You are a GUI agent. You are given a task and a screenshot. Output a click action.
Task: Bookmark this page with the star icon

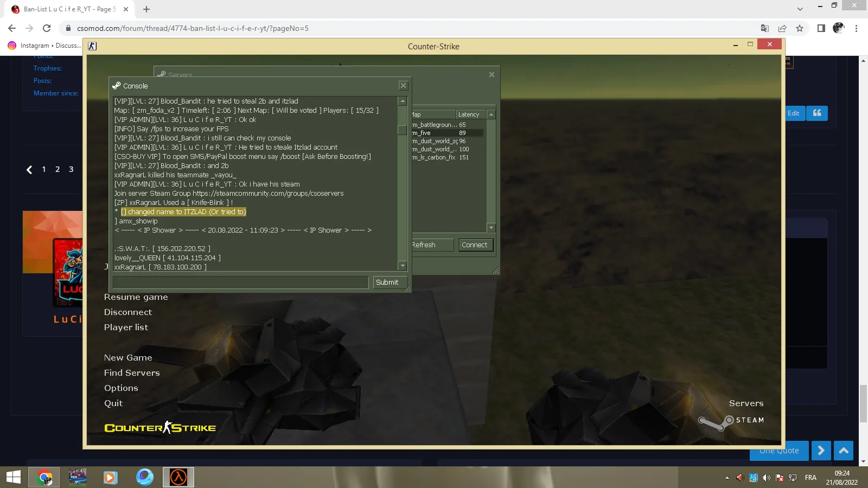(x=800, y=28)
